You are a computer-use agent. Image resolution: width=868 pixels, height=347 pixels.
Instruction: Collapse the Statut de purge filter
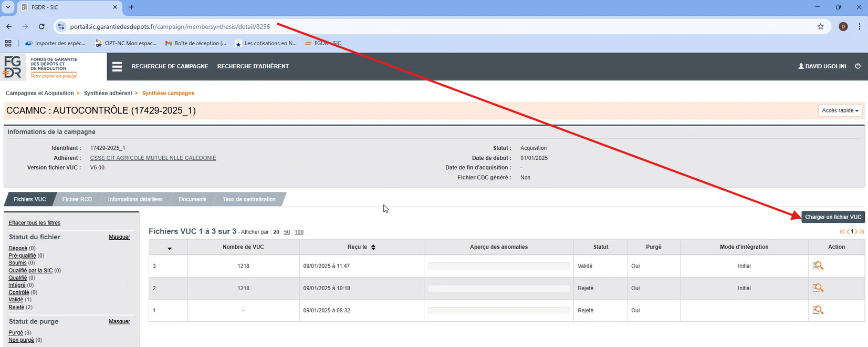pos(119,322)
